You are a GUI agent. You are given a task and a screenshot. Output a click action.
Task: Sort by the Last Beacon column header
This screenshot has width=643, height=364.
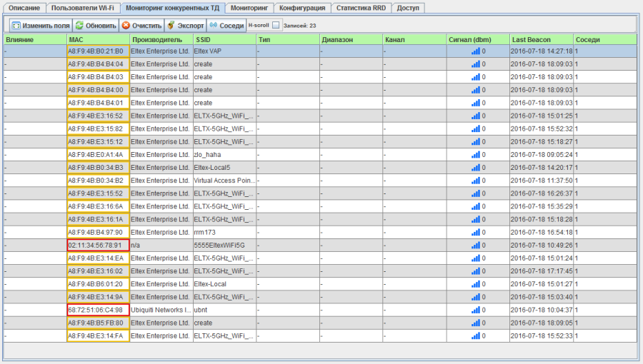tap(542, 40)
